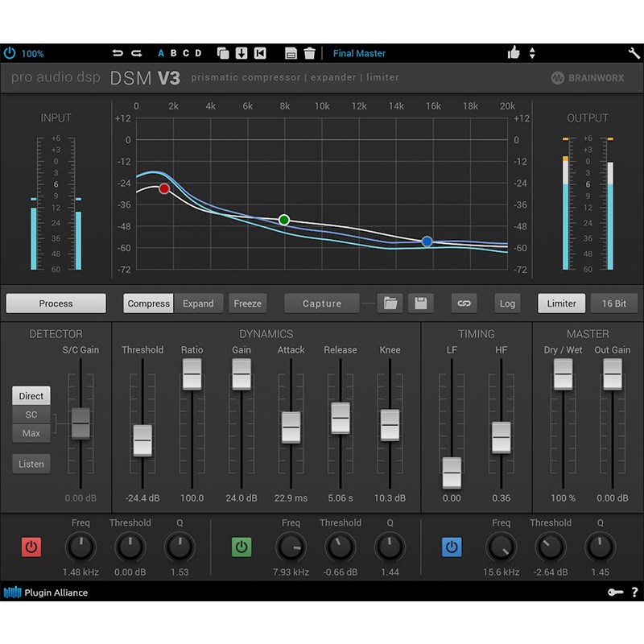Click the chain link icon

coord(464,303)
